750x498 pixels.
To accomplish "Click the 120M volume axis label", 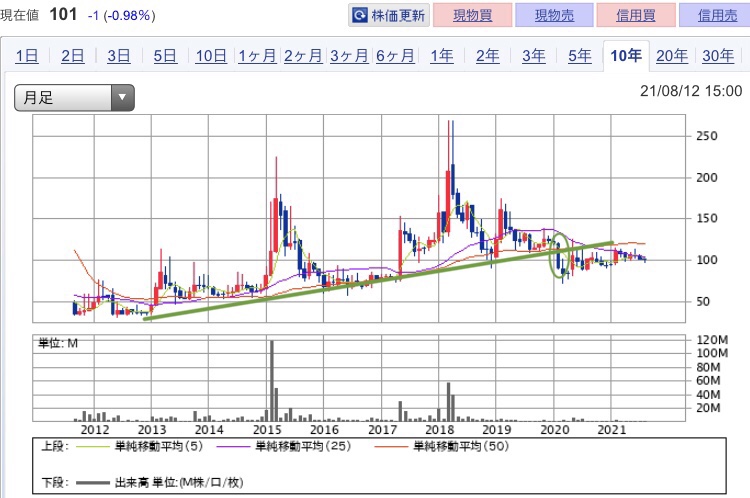I will [x=712, y=340].
